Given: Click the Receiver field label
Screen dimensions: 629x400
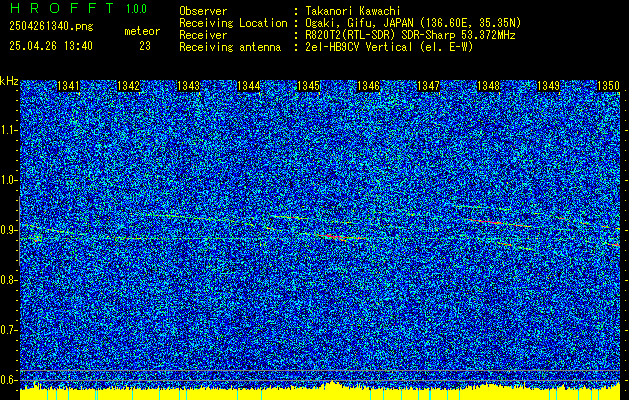Looking at the screenshot, I should click(203, 35).
